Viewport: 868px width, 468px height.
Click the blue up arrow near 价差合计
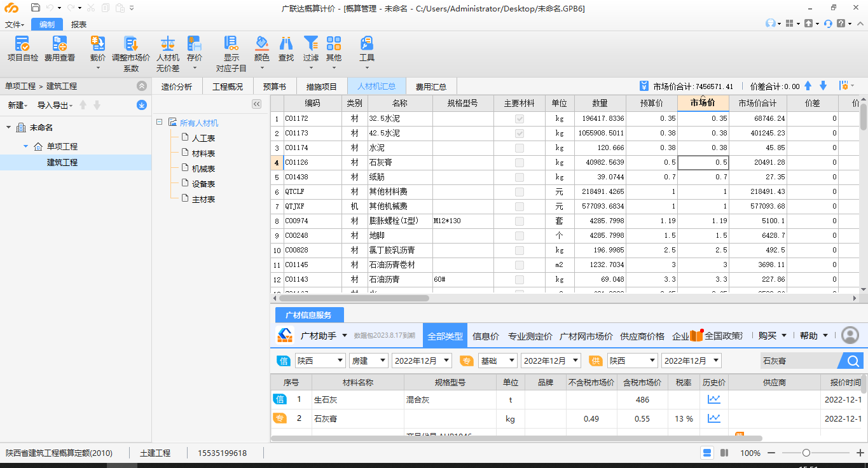pyautogui.click(x=808, y=86)
